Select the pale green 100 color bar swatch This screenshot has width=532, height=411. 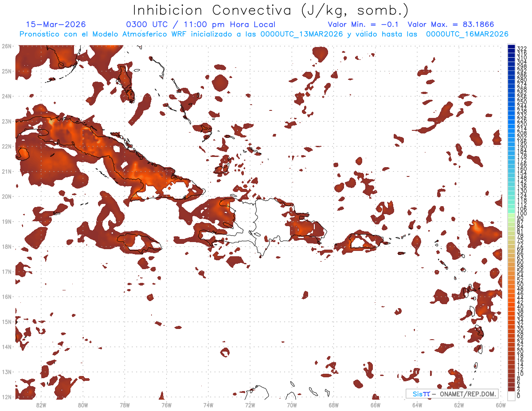click(511, 215)
